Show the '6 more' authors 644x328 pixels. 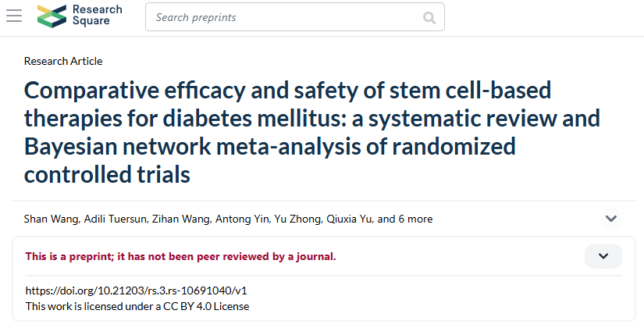[x=415, y=219]
